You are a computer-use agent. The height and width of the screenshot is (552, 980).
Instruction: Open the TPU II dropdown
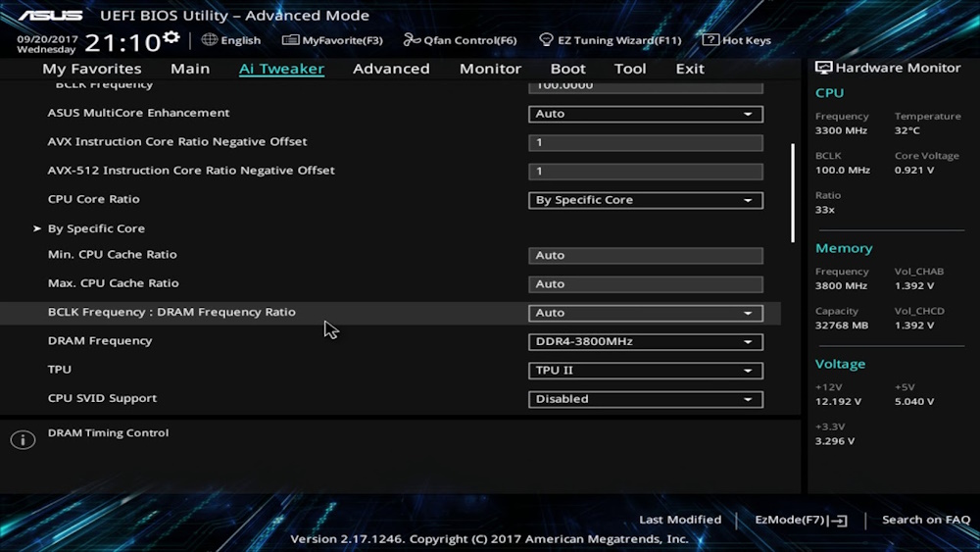click(x=646, y=370)
